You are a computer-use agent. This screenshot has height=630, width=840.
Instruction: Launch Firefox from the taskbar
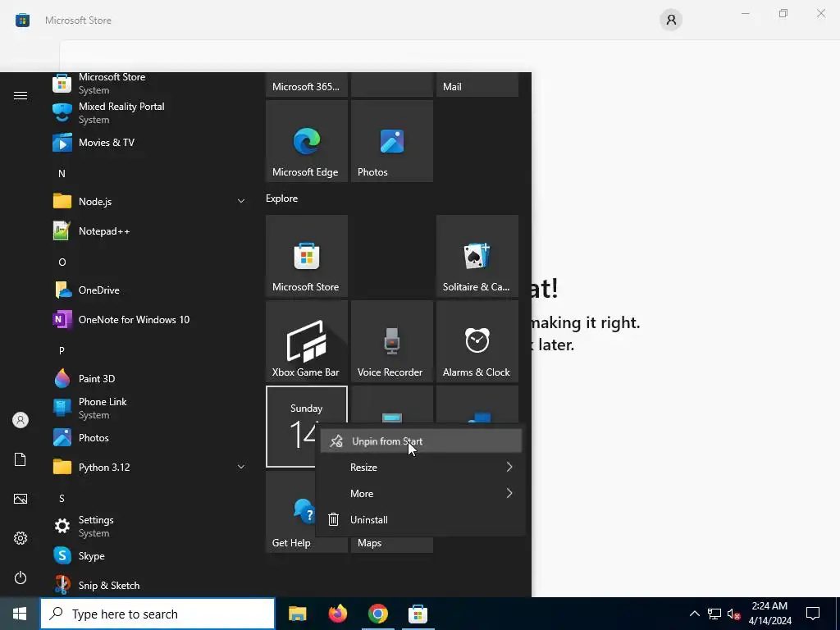(337, 614)
